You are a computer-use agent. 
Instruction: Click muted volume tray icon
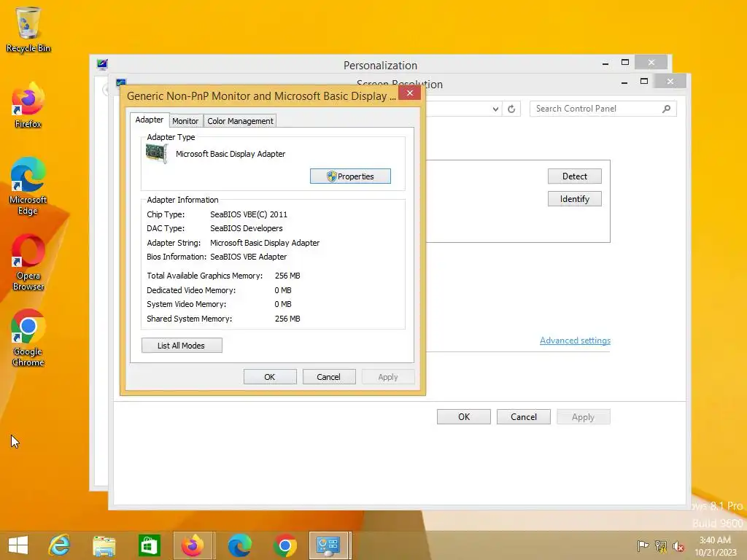click(x=678, y=545)
